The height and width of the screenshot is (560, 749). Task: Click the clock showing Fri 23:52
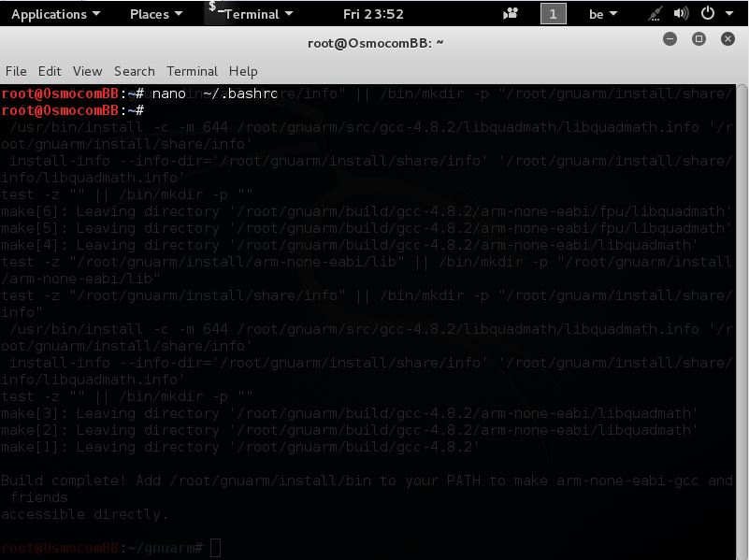coord(373,14)
